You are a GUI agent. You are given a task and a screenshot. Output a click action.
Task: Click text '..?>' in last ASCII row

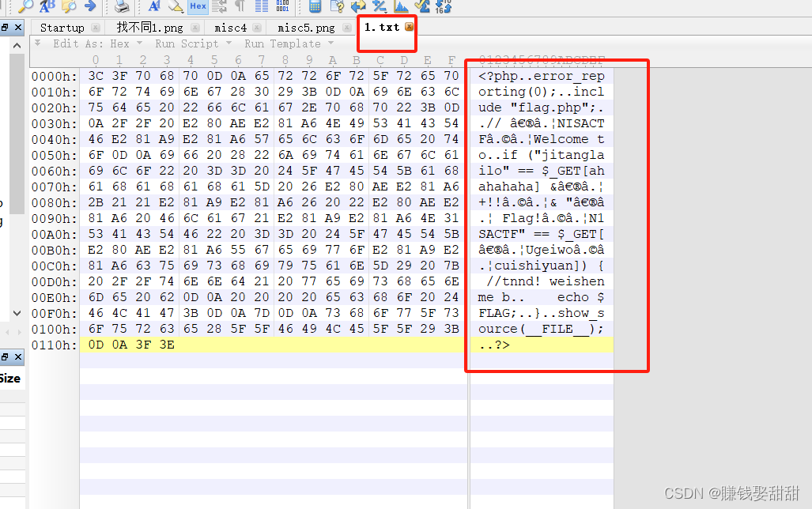pyautogui.click(x=495, y=345)
